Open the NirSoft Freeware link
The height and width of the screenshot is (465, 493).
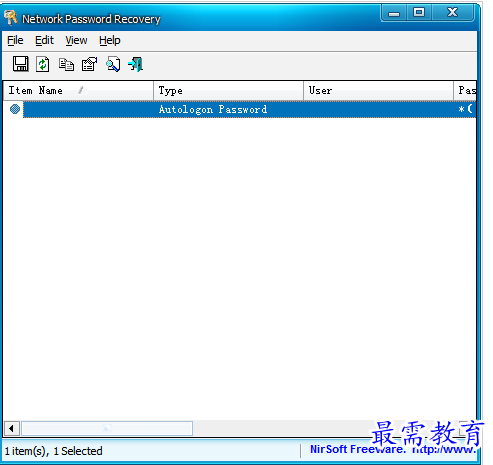(x=393, y=450)
